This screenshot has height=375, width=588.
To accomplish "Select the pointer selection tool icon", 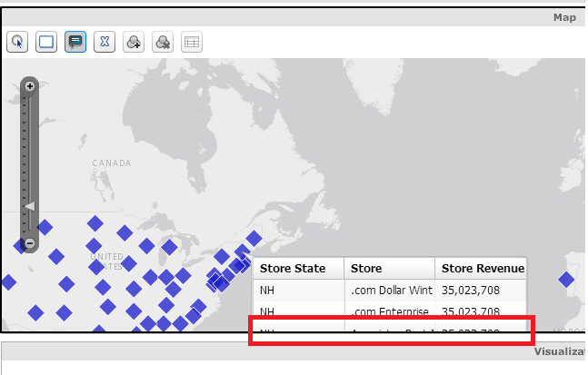I will point(17,42).
